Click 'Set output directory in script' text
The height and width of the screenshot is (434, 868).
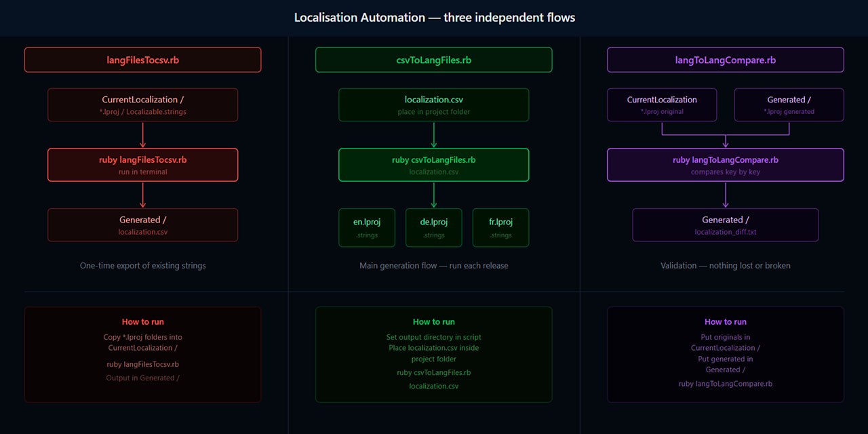[x=434, y=337]
